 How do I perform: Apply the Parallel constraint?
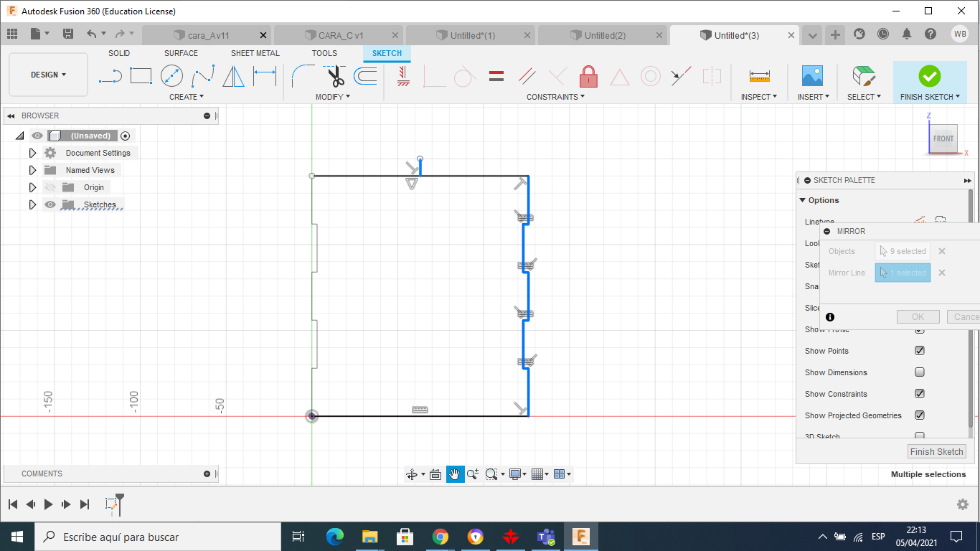click(x=527, y=76)
